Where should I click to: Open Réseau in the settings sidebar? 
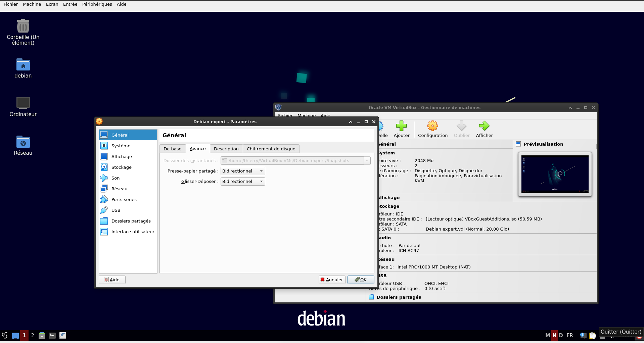click(x=128, y=189)
